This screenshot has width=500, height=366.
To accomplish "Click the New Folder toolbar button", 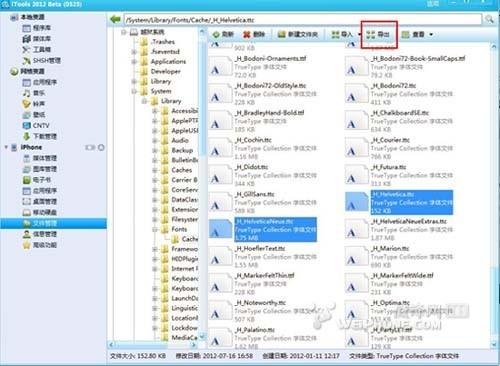I will 298,34.
